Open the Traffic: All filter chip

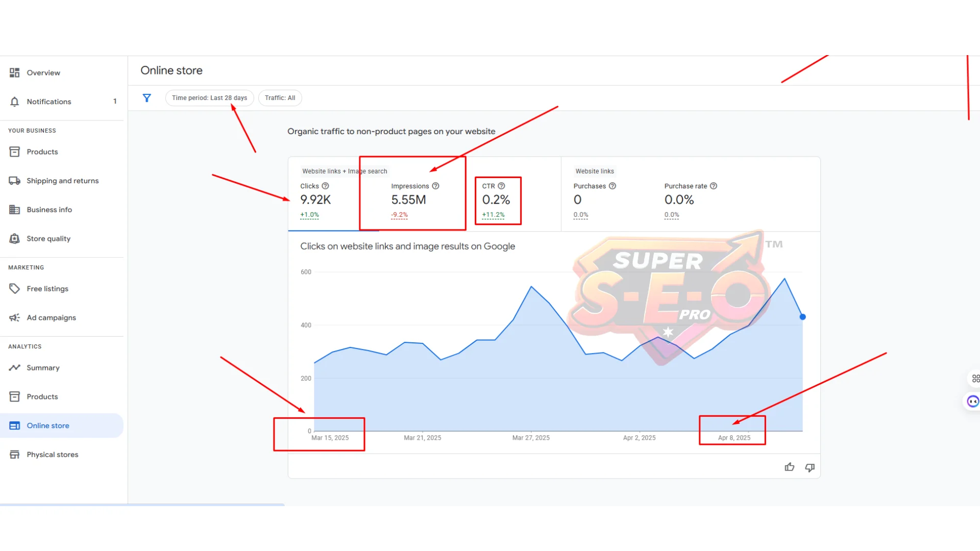point(280,98)
